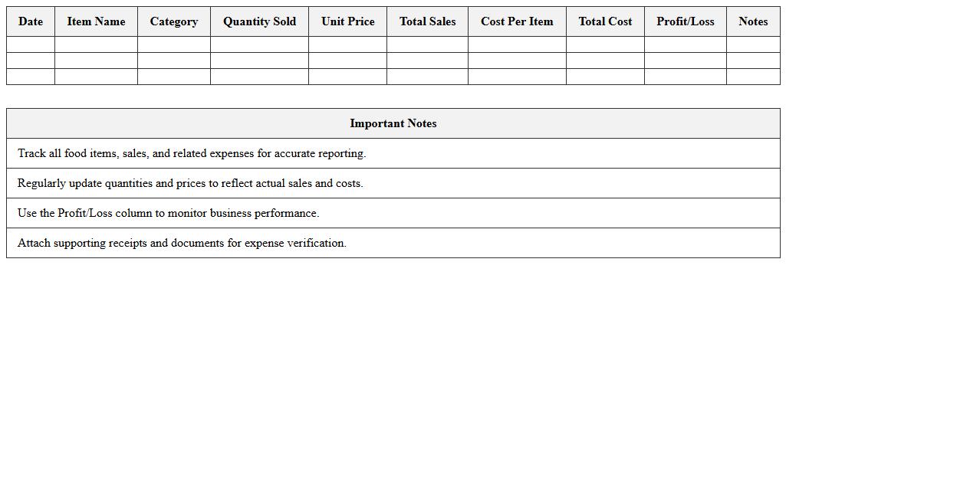Click the last-row cell under Total Sales
980x498 pixels.
pyautogui.click(x=427, y=77)
